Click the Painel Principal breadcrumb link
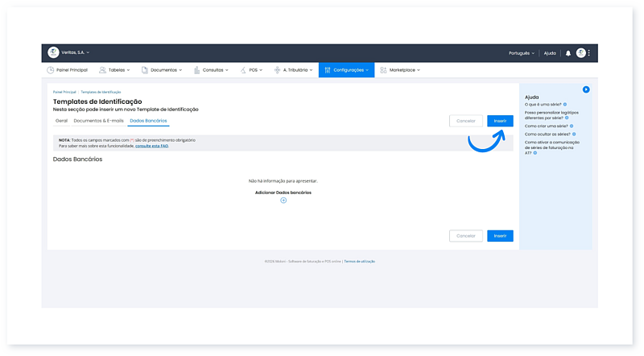The image size is (644, 356). [x=64, y=92]
